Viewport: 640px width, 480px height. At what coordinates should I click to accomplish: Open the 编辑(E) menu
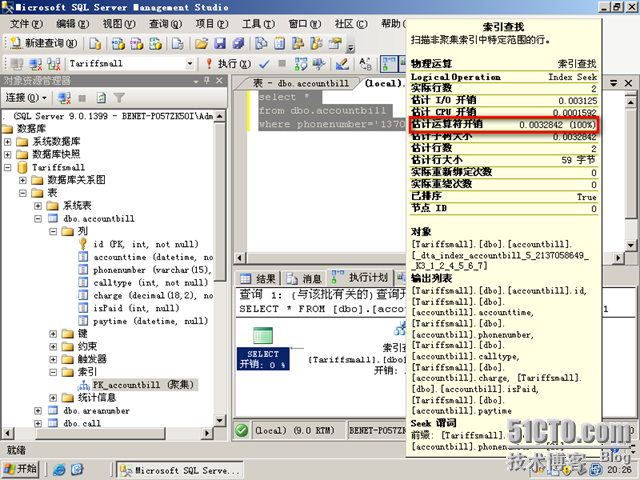72,24
